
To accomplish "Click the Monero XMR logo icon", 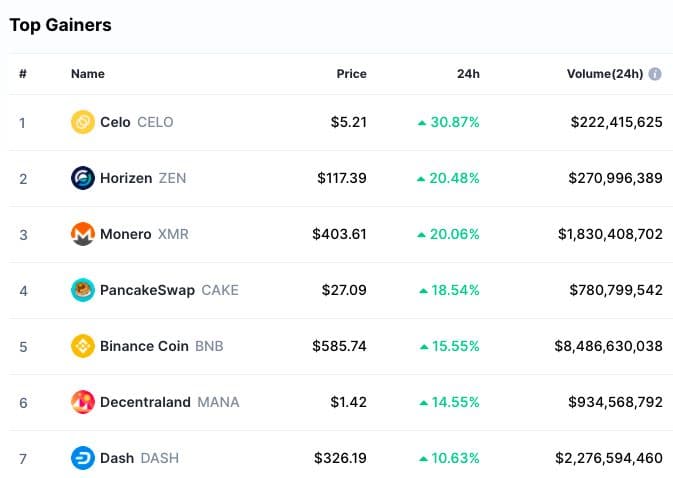I will pyautogui.click(x=83, y=234).
